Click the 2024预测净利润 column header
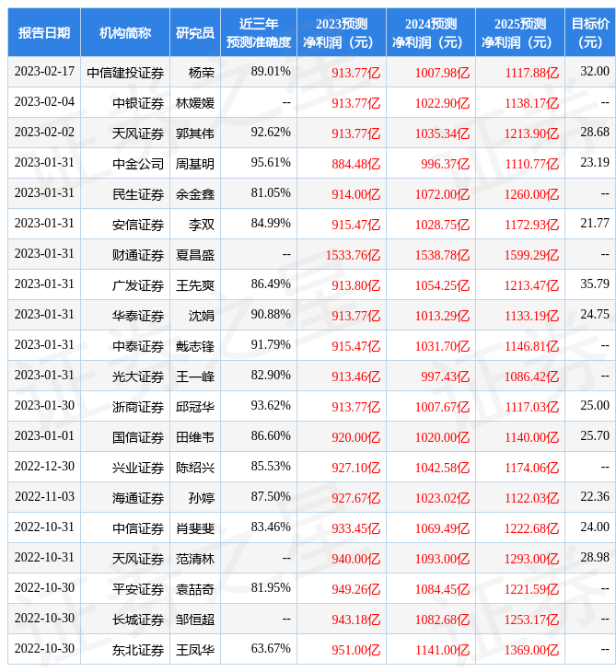This screenshot has width=616, height=672. pyautogui.click(x=431, y=32)
